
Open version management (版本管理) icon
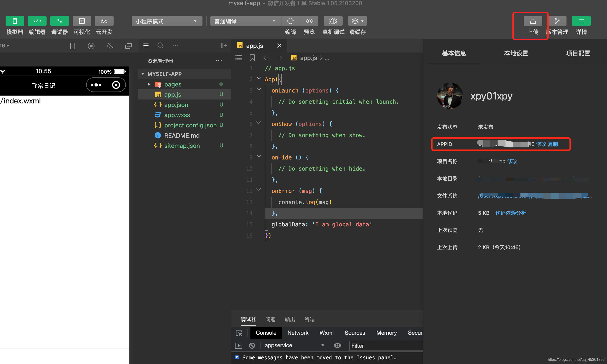coord(557,21)
